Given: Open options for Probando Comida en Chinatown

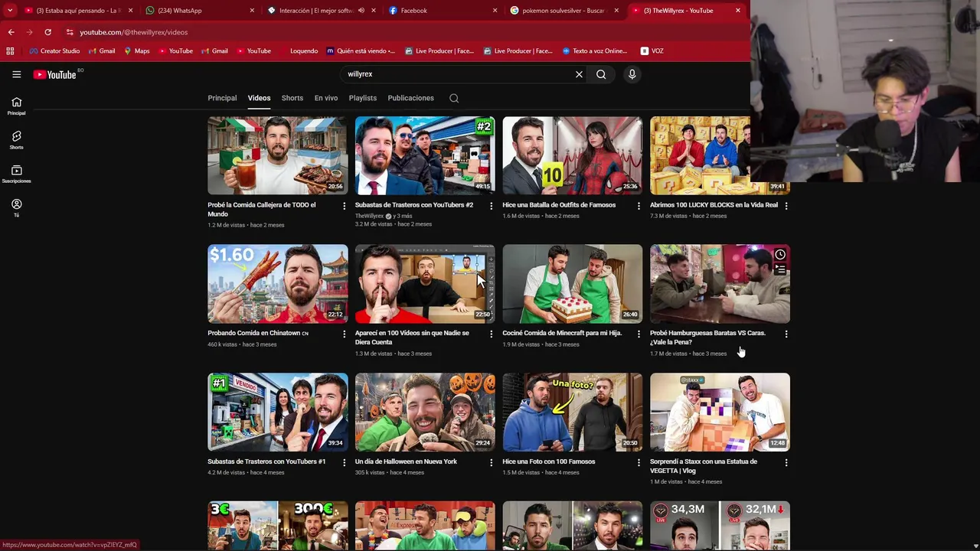Looking at the screenshot, I should pyautogui.click(x=344, y=334).
